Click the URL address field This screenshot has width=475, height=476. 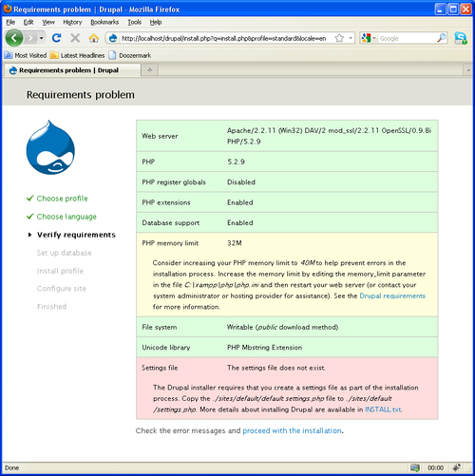224,38
